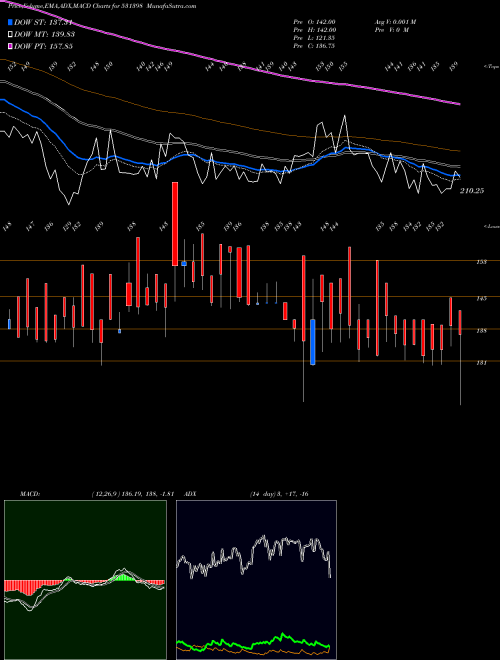This screenshot has height=660, width=500.
Task: Click the ADX heading label
Action: [x=190, y=494]
